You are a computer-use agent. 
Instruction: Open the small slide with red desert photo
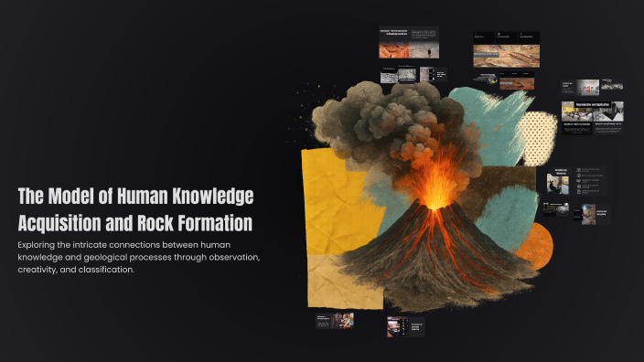(x=517, y=80)
